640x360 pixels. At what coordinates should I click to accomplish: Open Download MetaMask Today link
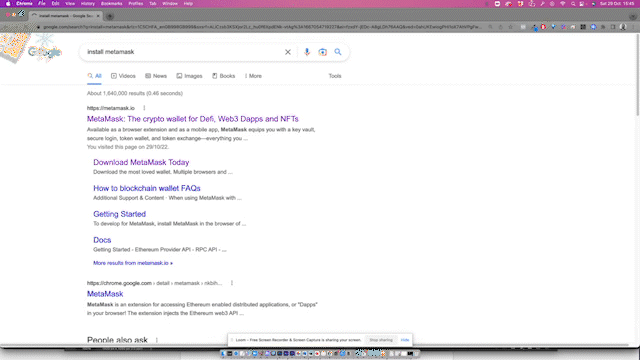(x=141, y=162)
